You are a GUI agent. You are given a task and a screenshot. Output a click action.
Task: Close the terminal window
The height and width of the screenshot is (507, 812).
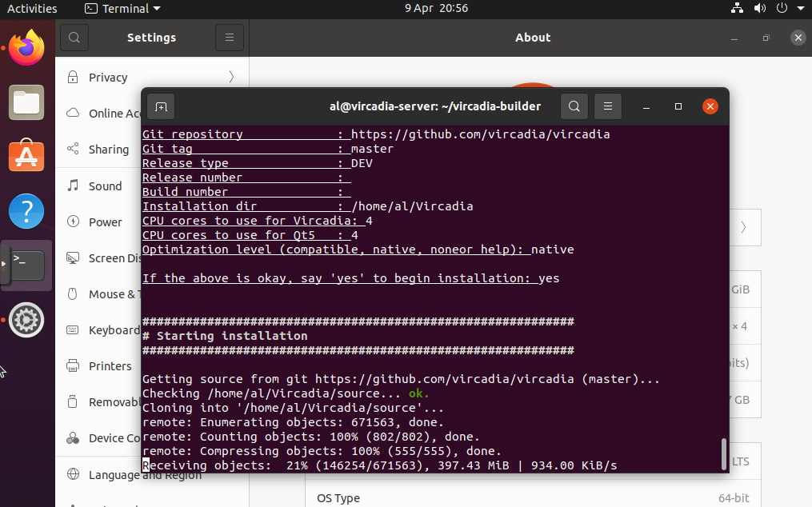tap(710, 106)
